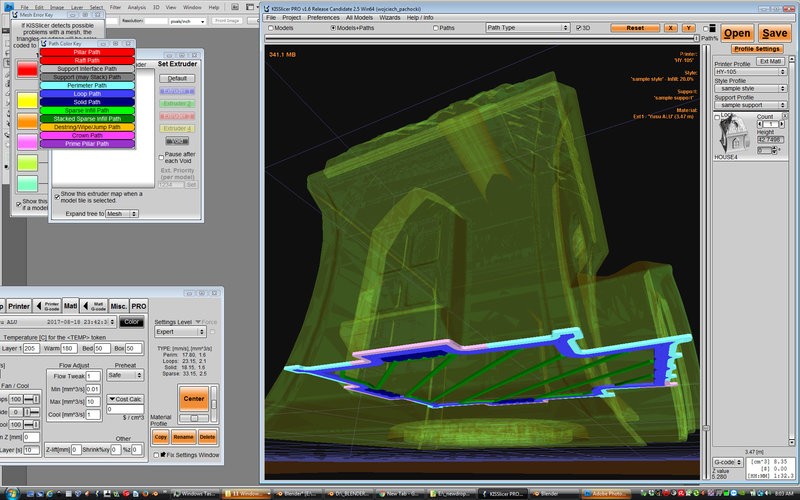Screen dimensions: 800x500
Task: Open the Path Type dropdown
Action: pyautogui.click(x=527, y=28)
